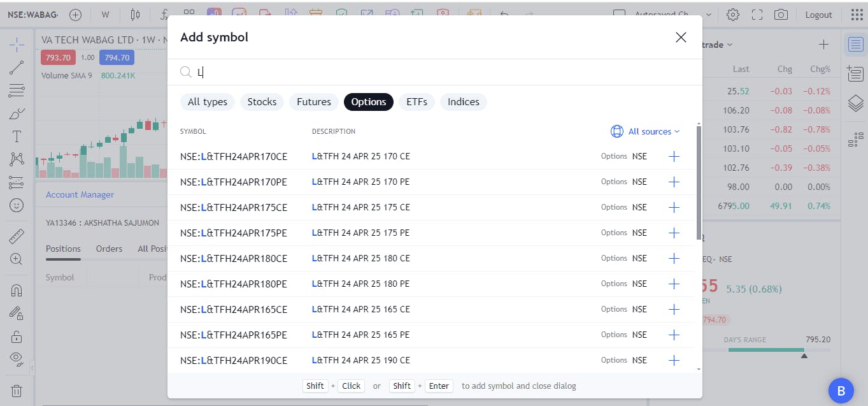Viewport: 868px width, 406px height.
Task: Open the W interval selector
Action: [105, 14]
